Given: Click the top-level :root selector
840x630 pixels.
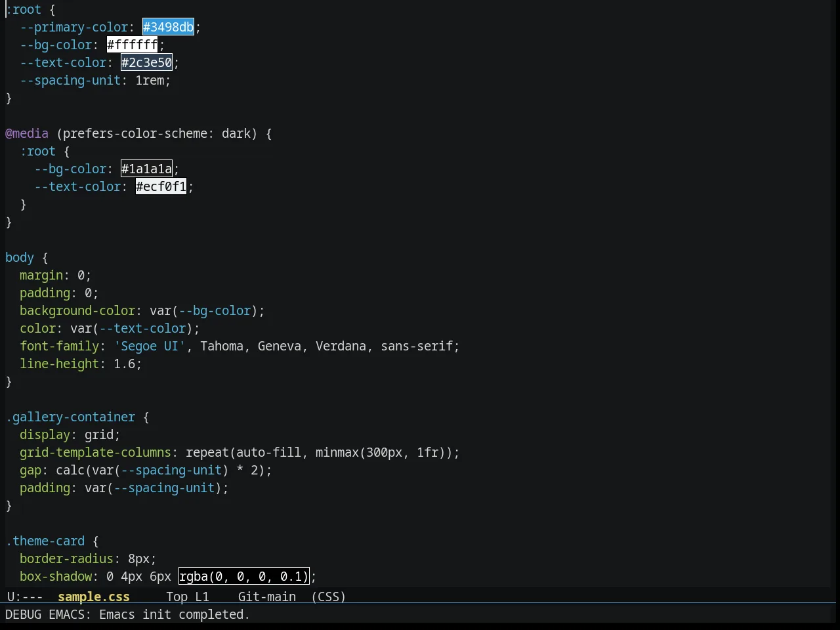Looking at the screenshot, I should tap(24, 9).
